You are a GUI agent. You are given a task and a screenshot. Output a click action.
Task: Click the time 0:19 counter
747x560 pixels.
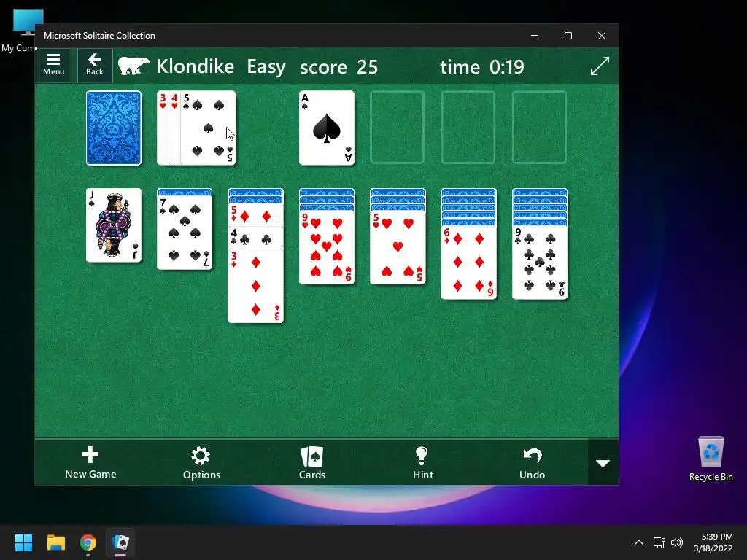[482, 67]
